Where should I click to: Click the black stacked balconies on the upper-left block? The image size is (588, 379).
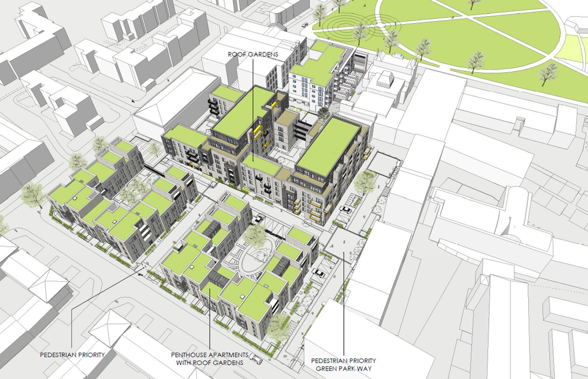click(x=213, y=107)
